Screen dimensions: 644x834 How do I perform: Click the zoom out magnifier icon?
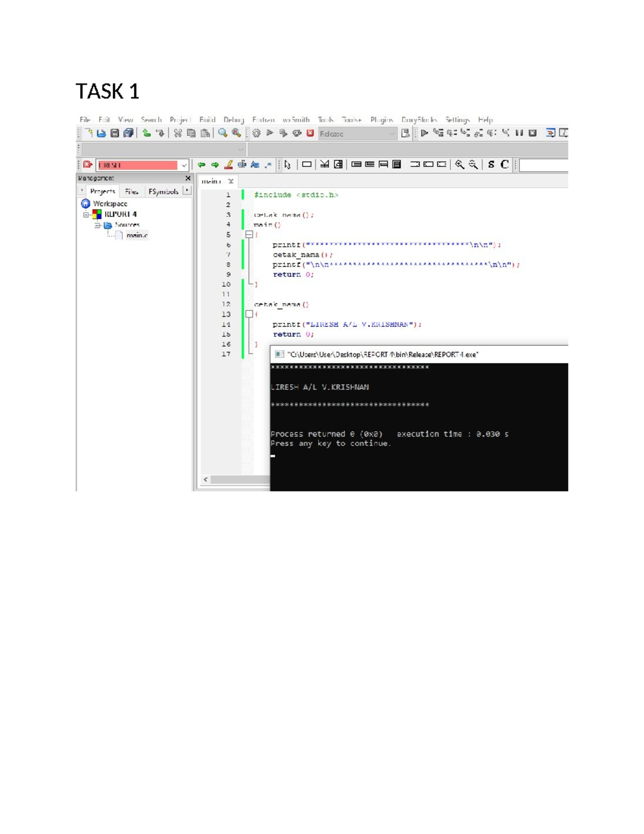[473, 165]
